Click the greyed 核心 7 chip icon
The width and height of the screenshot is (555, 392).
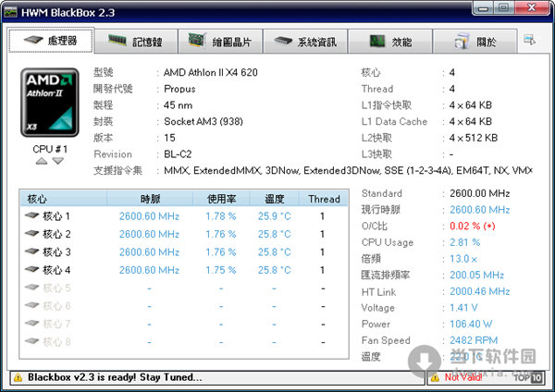click(x=31, y=323)
